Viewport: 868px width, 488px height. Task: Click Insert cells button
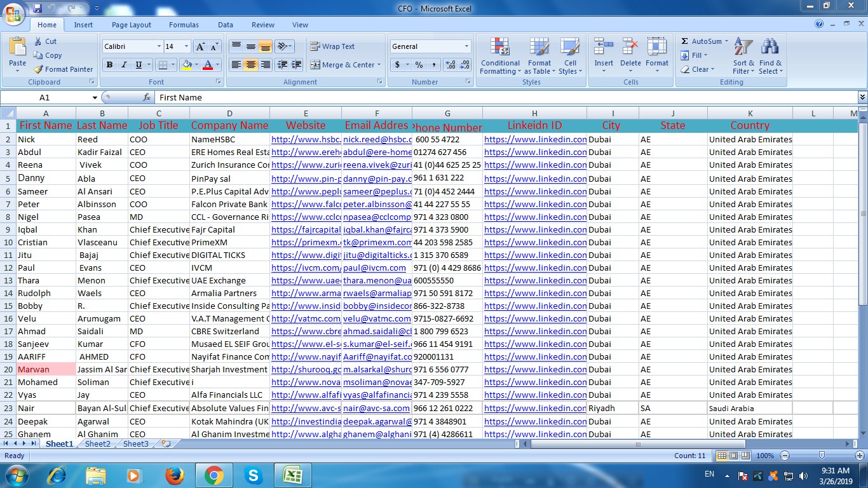click(604, 56)
